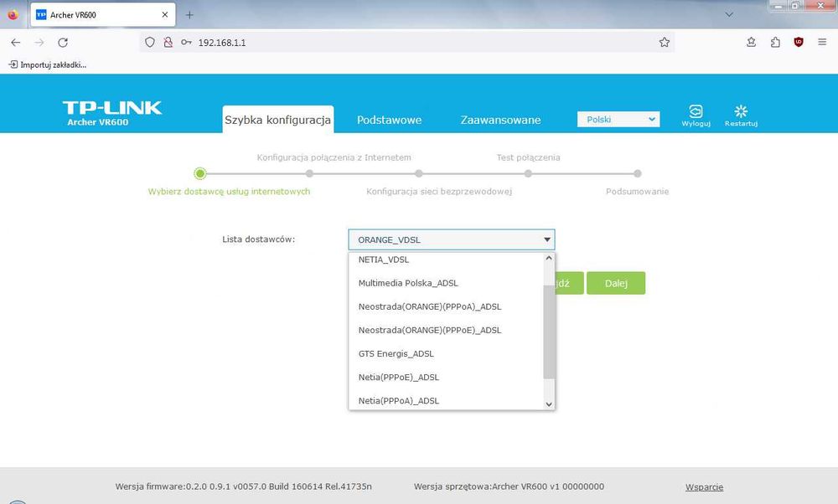
Task: Click the Firefox icon left of the tab
Action: click(13, 15)
